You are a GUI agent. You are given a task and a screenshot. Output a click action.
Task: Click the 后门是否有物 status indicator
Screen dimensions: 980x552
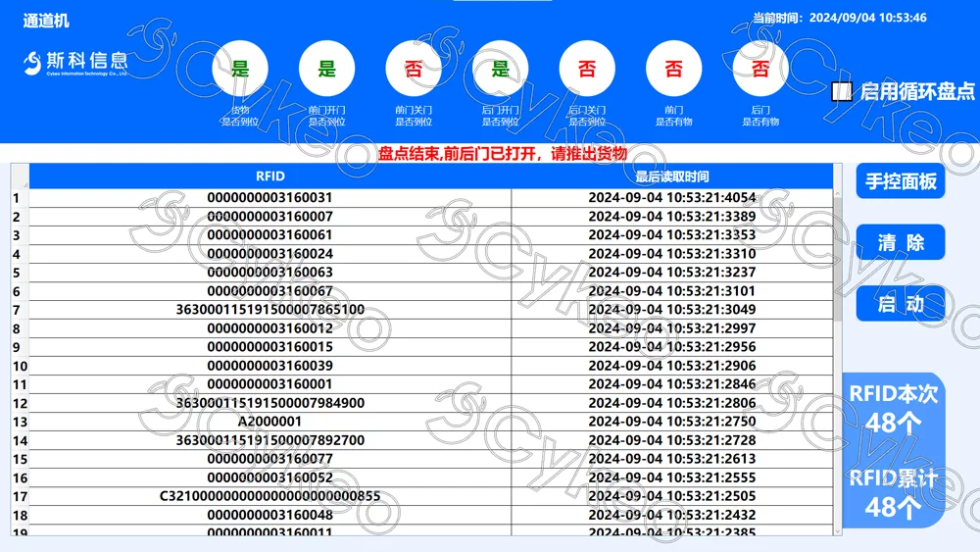pos(759,69)
